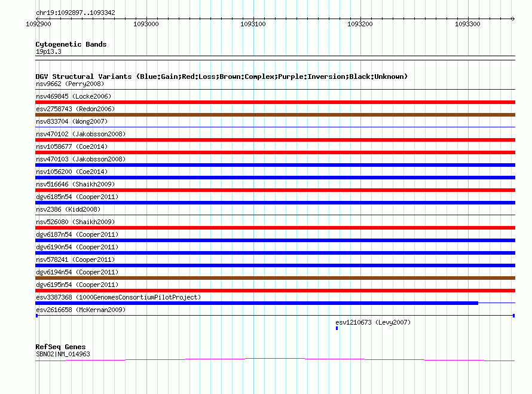Screen dimensions: 532x394
Task: Select the esv2758743 (Redon2006) brown complex bar
Action: coord(275,115)
